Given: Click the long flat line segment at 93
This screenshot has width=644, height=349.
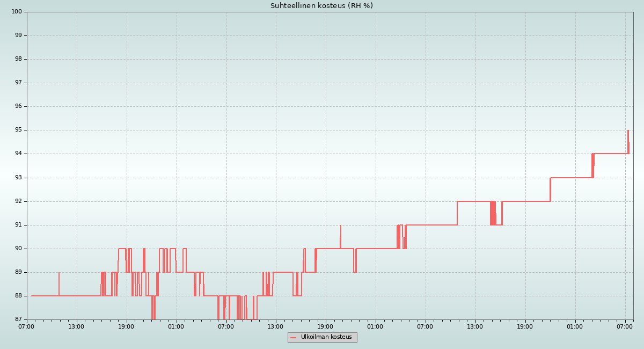Looking at the screenshot, I should coord(570,178).
